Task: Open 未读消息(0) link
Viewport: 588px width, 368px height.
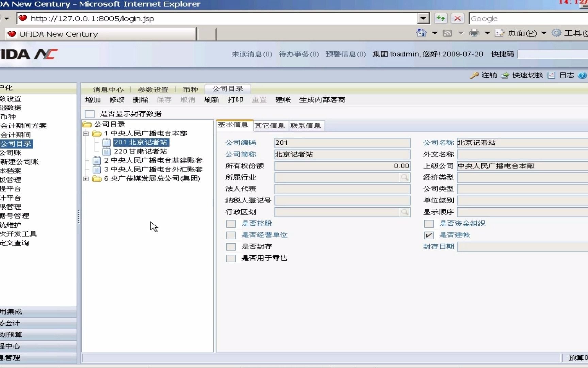Action: click(x=252, y=54)
